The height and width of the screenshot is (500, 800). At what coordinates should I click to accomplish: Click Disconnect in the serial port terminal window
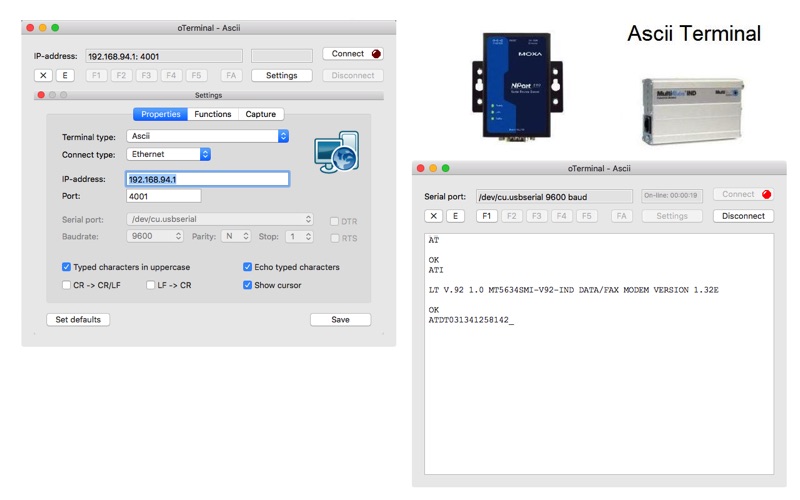point(743,216)
